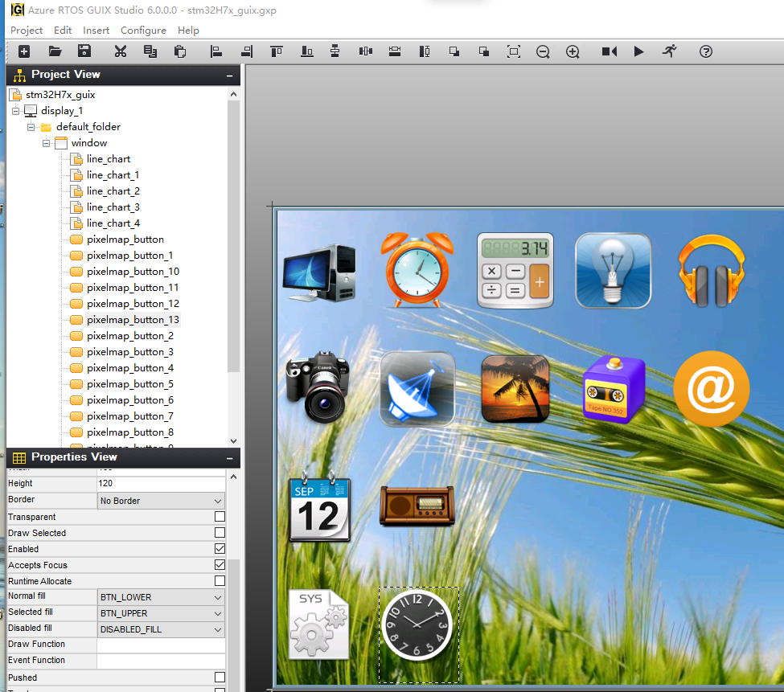This screenshot has width=784, height=692.
Task: Uncheck the Enabled checkbox
Action: tap(220, 549)
